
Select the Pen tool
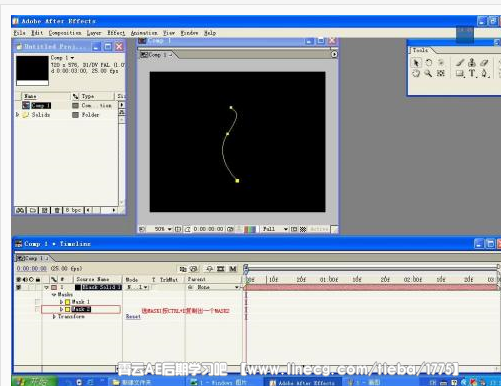tap(484, 73)
